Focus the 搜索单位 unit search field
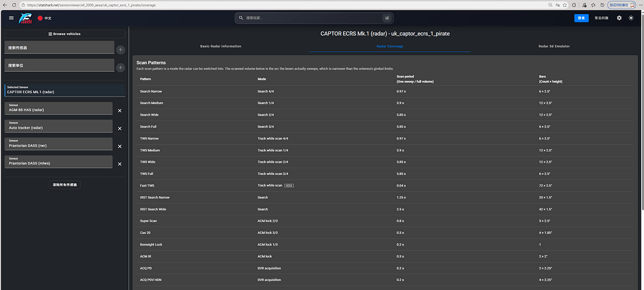 click(59, 65)
